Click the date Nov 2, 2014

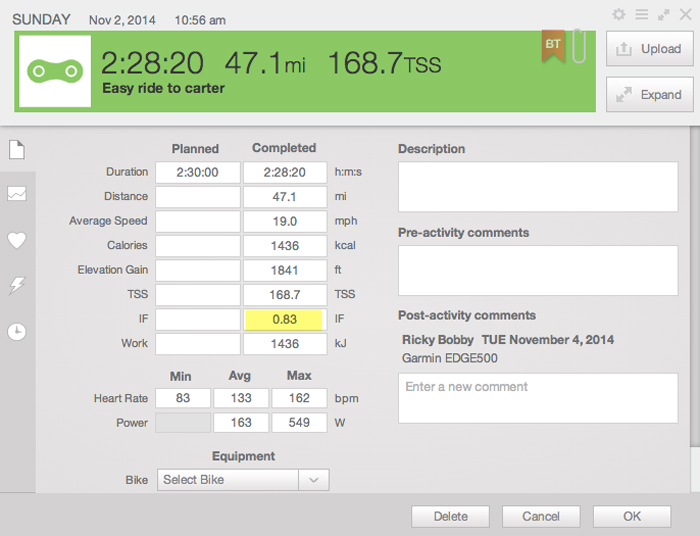coord(122,20)
